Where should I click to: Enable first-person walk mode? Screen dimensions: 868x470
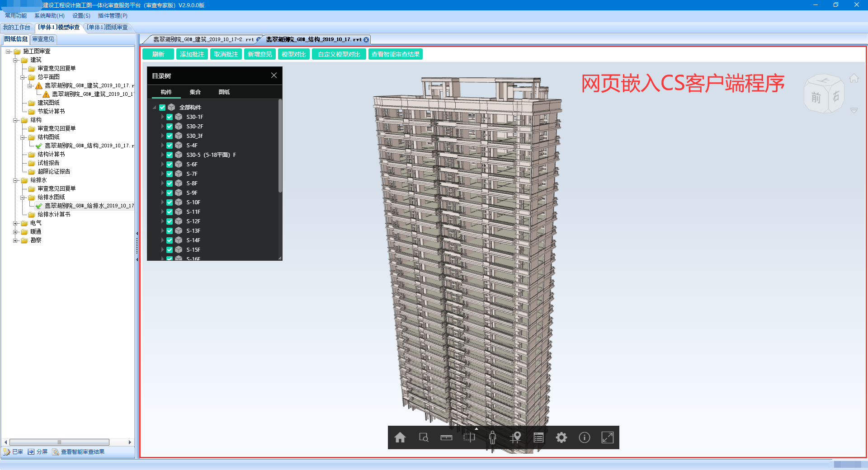coord(492,437)
